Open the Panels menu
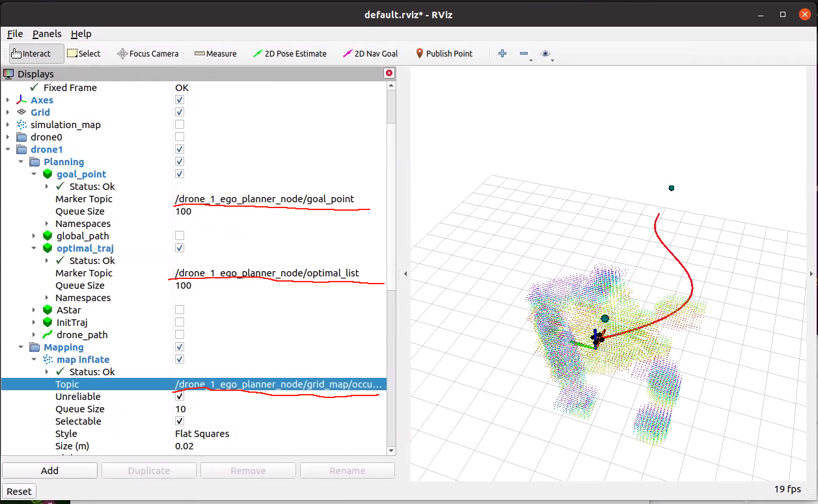This screenshot has width=818, height=504. [x=47, y=34]
